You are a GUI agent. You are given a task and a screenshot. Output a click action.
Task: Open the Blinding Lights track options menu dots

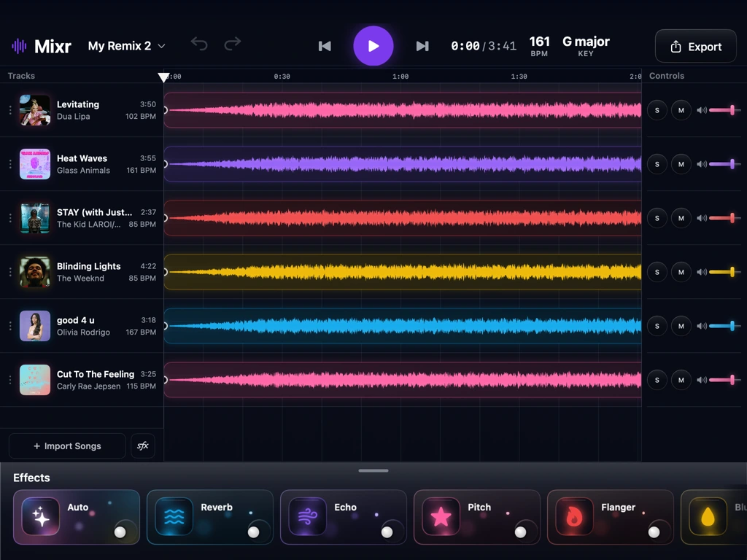[x=10, y=272]
